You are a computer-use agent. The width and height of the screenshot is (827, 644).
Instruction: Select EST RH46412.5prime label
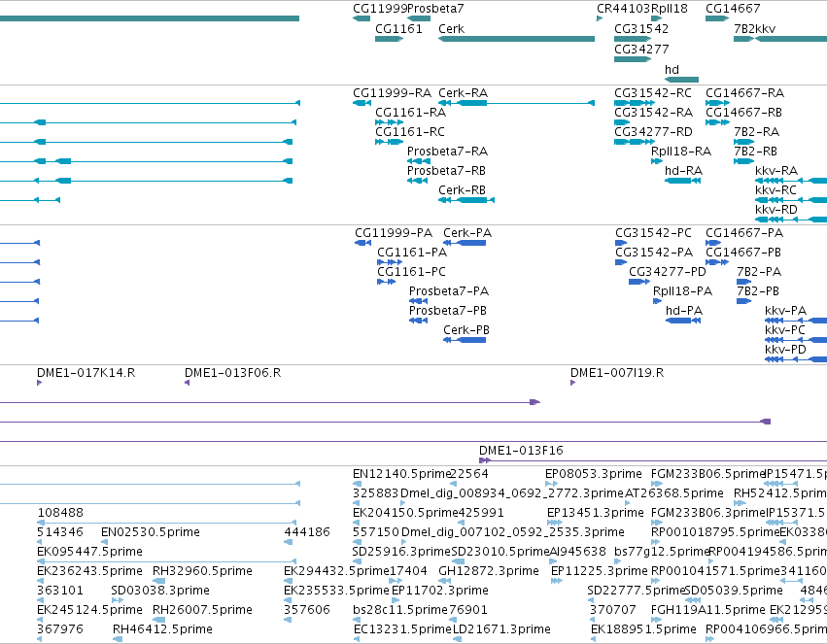(x=162, y=629)
